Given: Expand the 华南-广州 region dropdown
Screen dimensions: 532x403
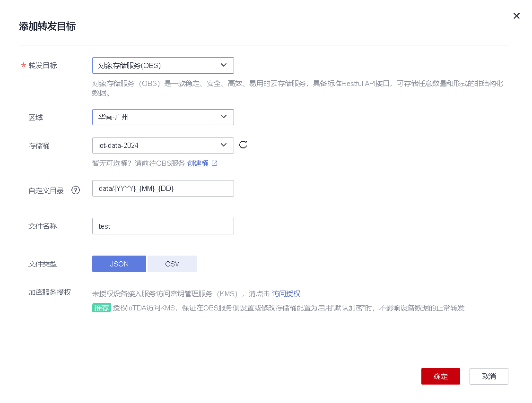Looking at the screenshot, I should [163, 117].
